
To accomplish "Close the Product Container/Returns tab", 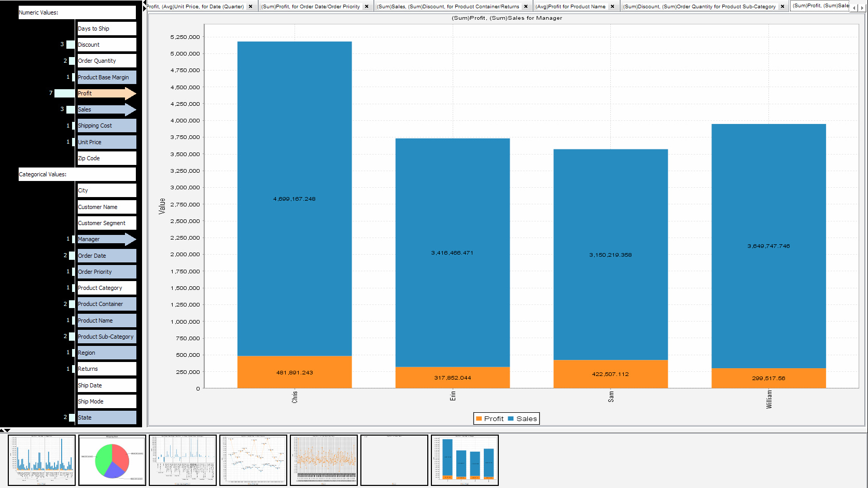I will pos(526,7).
